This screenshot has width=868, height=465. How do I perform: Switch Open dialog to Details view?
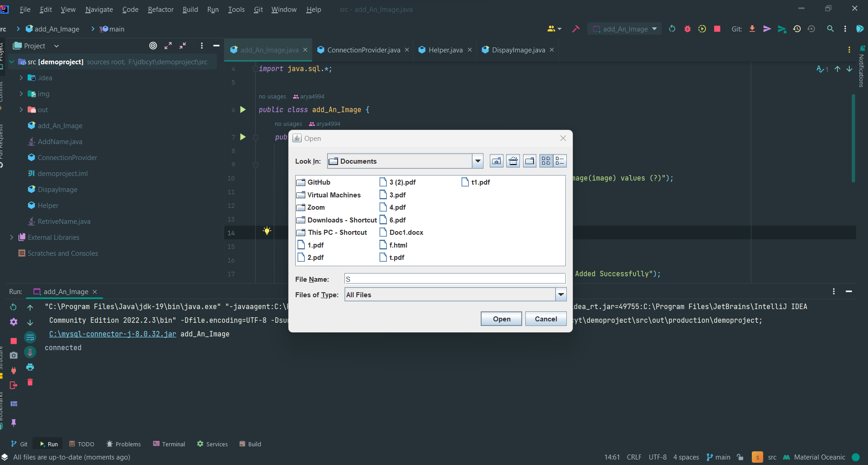(x=560, y=161)
